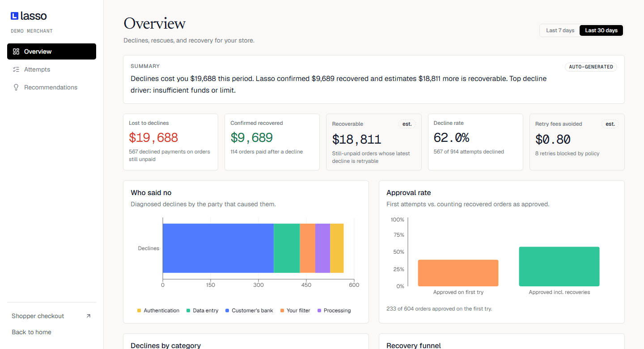Click the Recovery funnel heading
The image size is (644, 349).
point(414,345)
